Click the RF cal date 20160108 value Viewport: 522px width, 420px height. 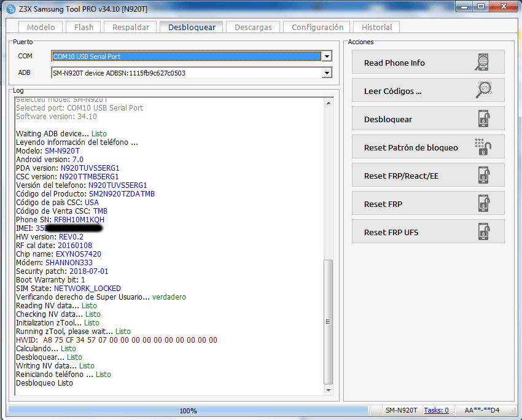point(75,245)
